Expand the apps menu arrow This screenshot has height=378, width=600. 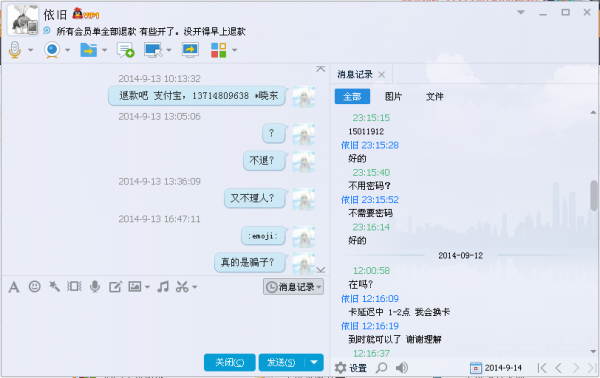(x=235, y=50)
